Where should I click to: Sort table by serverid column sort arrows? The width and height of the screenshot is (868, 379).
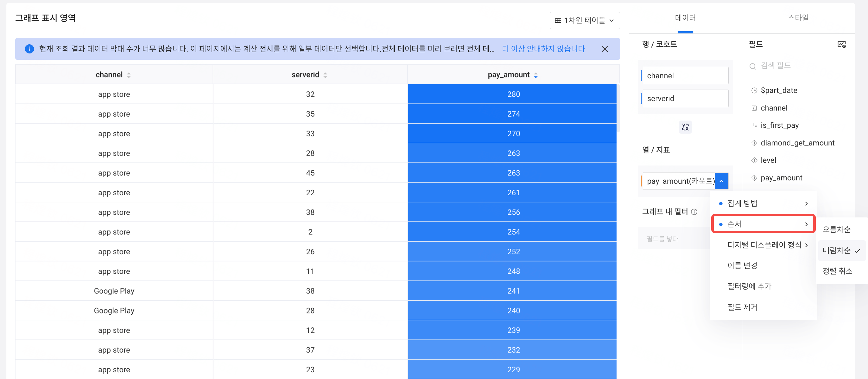coord(325,75)
